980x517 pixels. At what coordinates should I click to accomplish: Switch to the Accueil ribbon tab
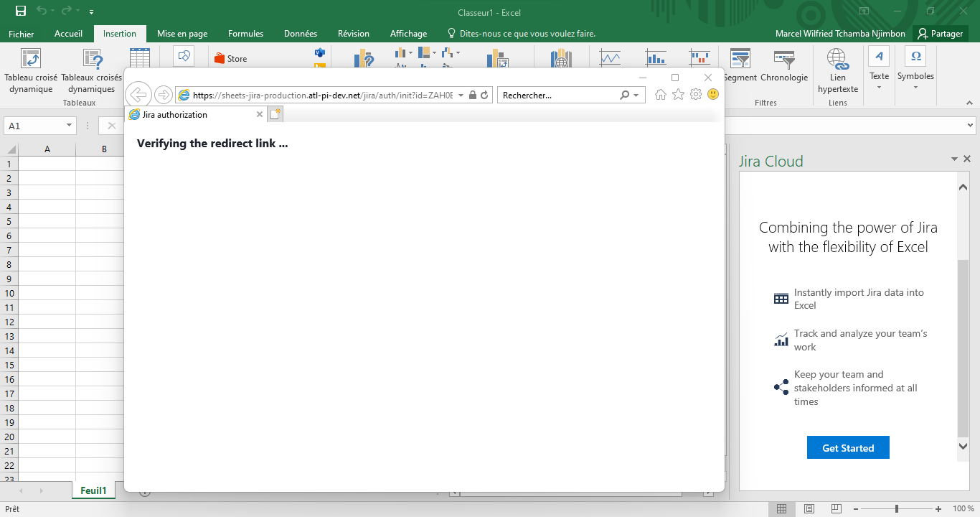[x=68, y=33]
